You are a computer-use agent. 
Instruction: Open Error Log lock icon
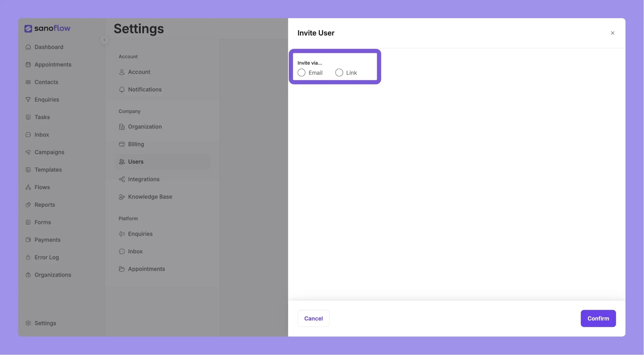click(28, 257)
